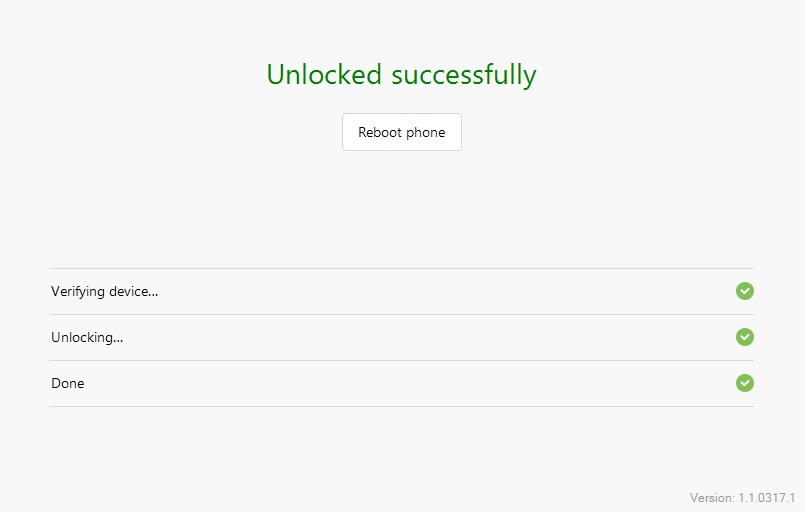The height and width of the screenshot is (512, 805).
Task: Select the green checkmark beside Unlocking
Action: coord(744,337)
